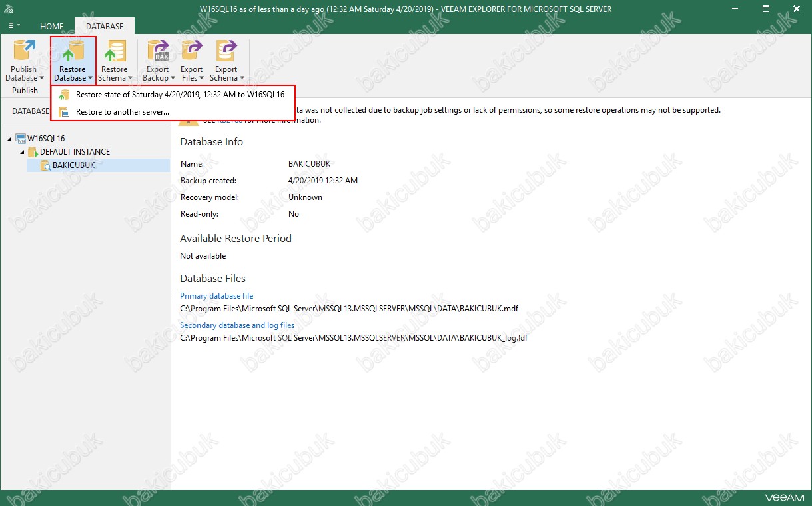Collapse the DEFAULT INSTANCE node
812x506 pixels.
(22, 152)
